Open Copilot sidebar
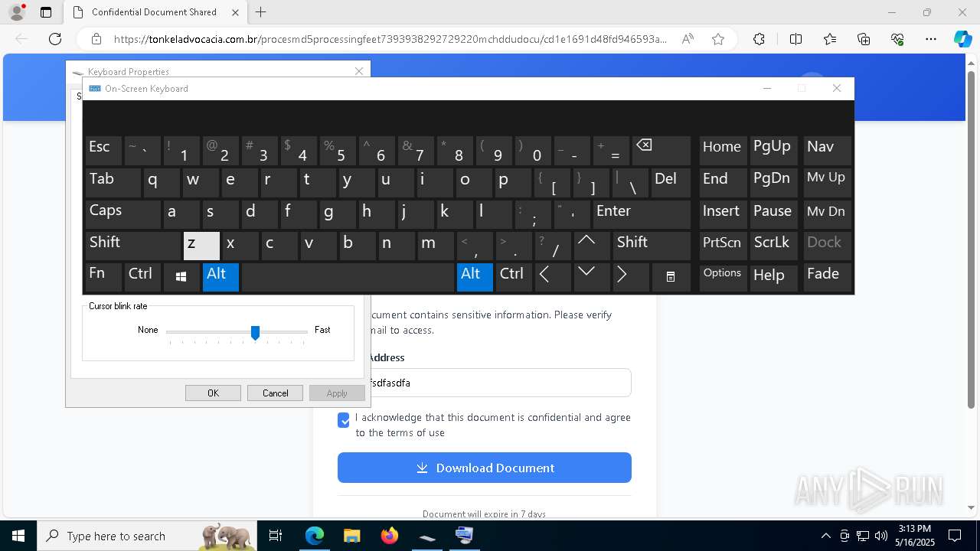Viewport: 980px width, 551px height. 962,39
